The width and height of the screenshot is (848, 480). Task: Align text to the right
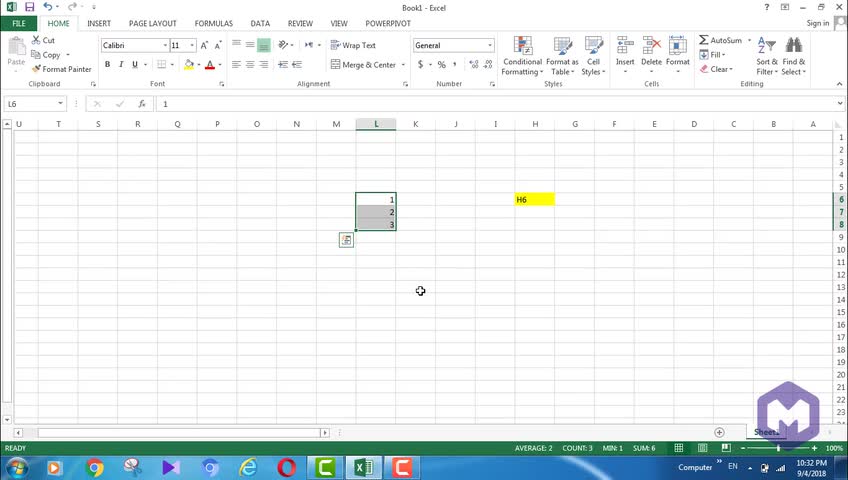(264, 64)
